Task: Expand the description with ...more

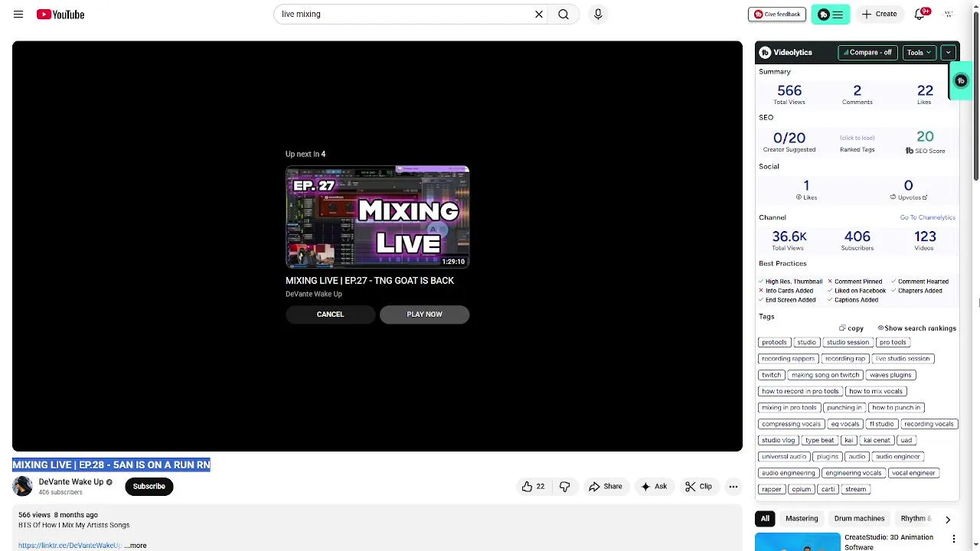Action: (136, 546)
